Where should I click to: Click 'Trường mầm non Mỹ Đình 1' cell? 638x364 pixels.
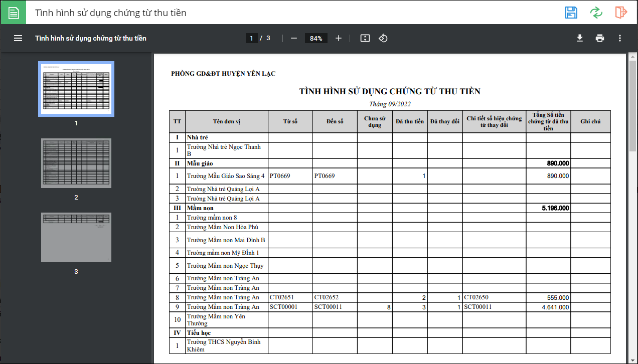(x=226, y=253)
